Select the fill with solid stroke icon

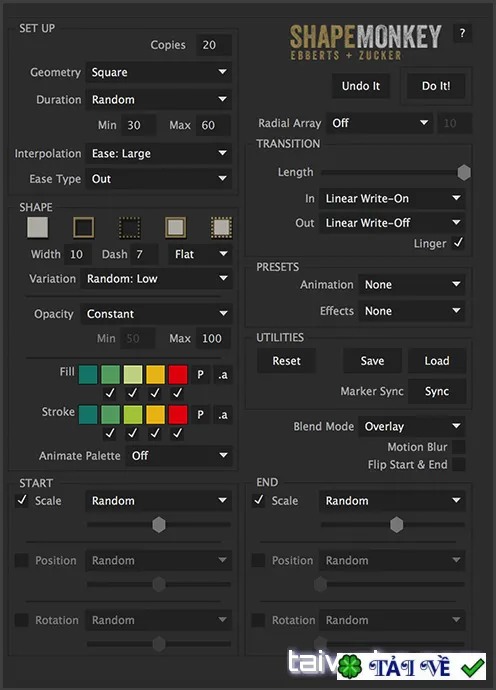[x=176, y=228]
